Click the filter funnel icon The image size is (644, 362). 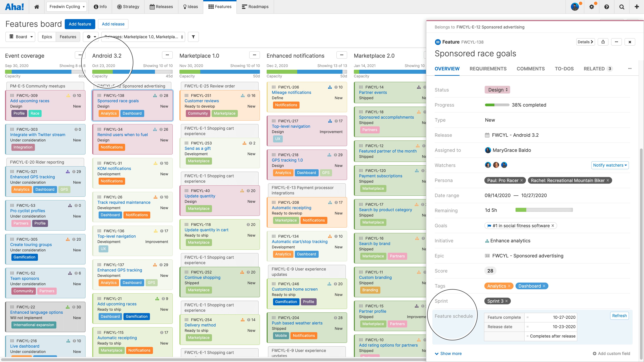[193, 37]
